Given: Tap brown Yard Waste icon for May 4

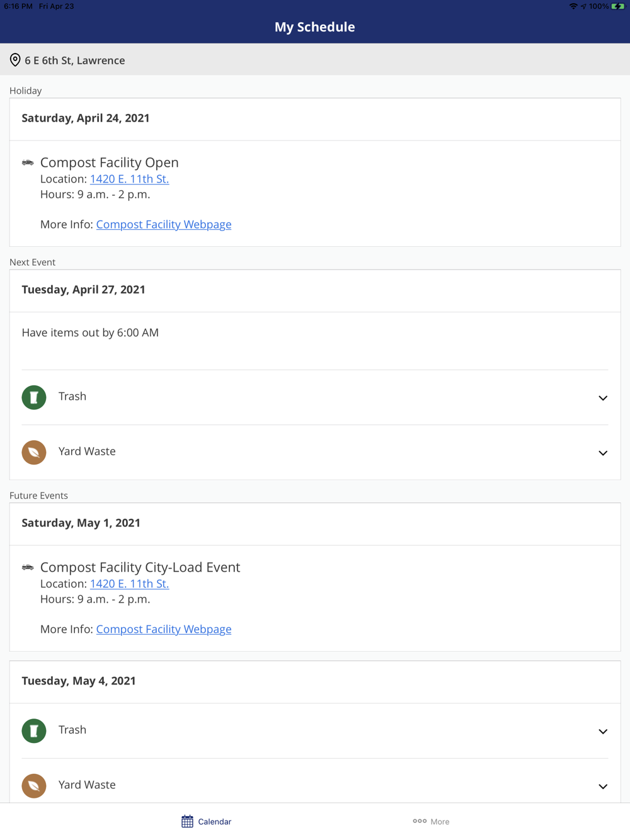Looking at the screenshot, I should (x=34, y=785).
